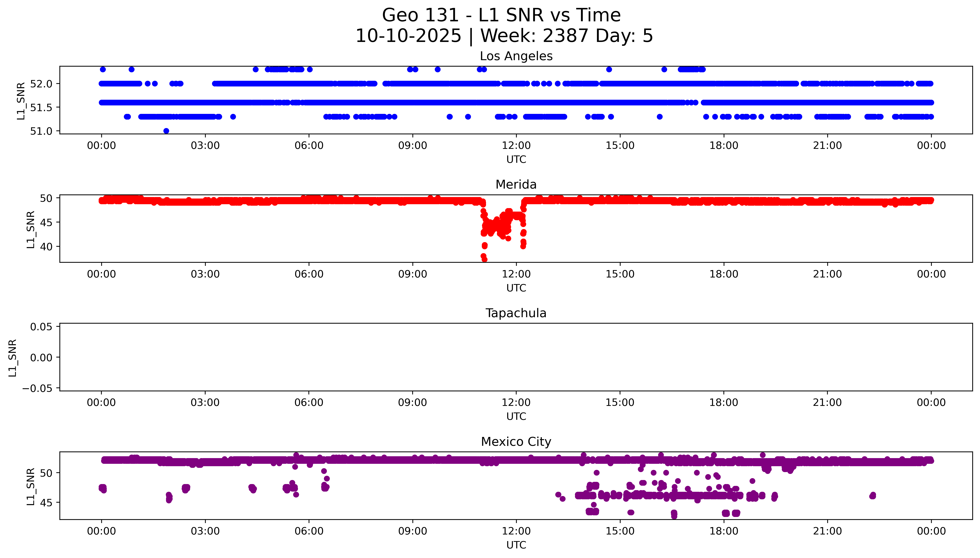Click the '0.05' y-axis tick in the Tapachula plot

tap(41, 327)
